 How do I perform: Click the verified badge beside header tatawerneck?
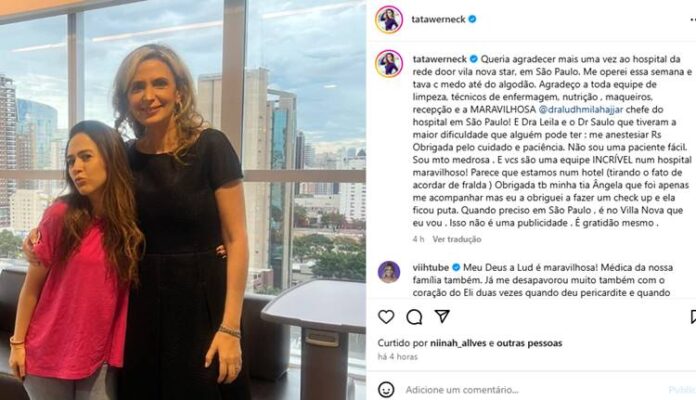coord(472,19)
